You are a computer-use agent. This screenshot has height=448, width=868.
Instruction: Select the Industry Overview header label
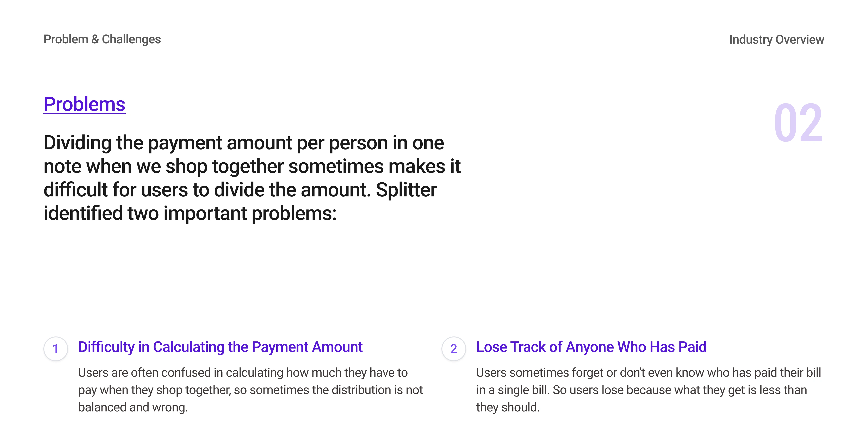pos(776,39)
